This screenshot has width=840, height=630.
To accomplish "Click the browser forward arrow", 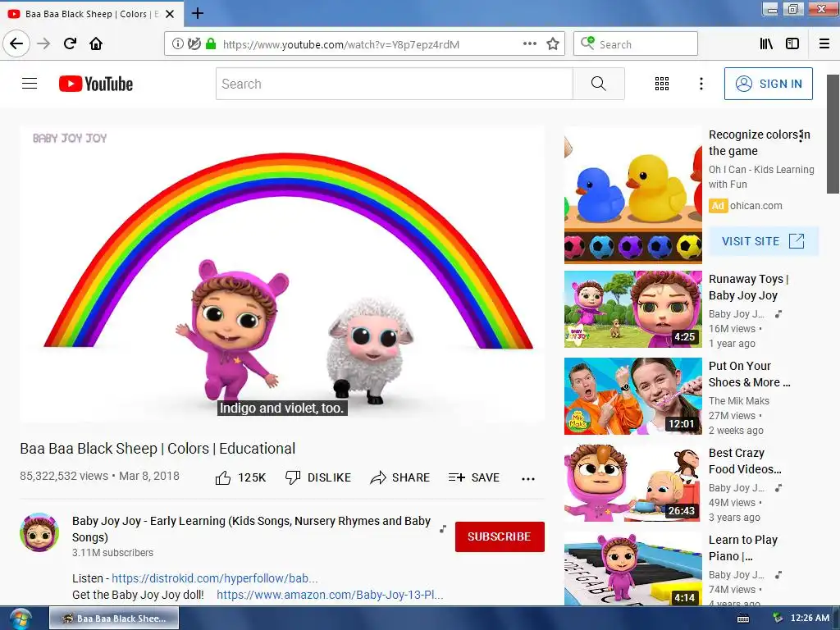I will 43,43.
